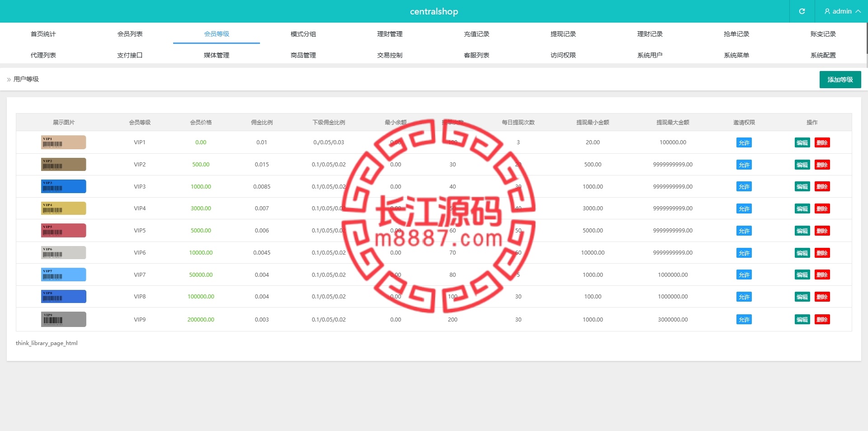Toggle 允许 invite permission for VIP3

point(744,186)
